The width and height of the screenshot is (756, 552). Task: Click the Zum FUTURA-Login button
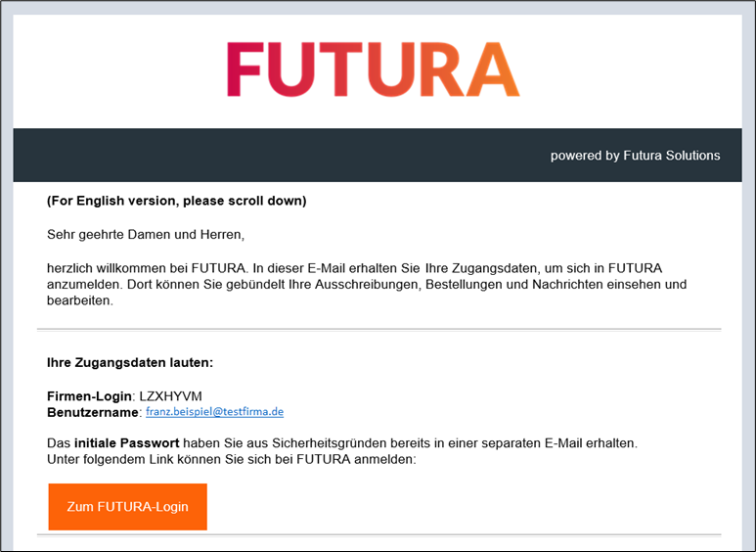point(127,507)
